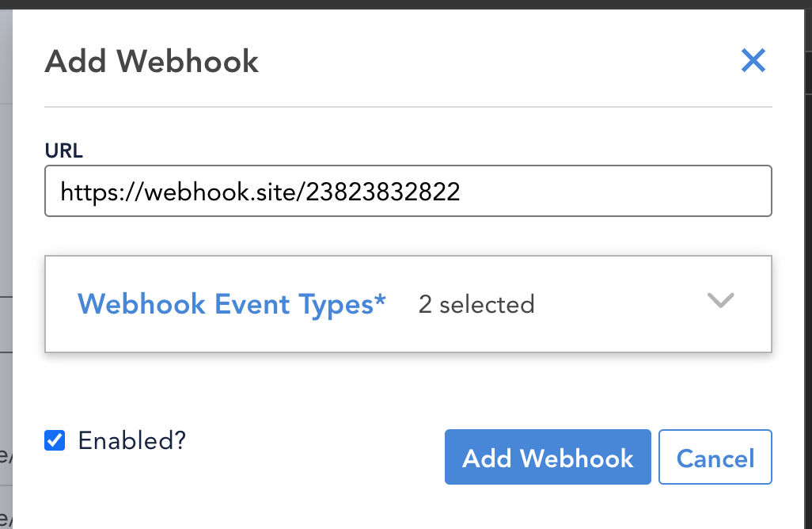This screenshot has height=529, width=812.
Task: Click the '2 selected' event count text
Action: (x=476, y=304)
